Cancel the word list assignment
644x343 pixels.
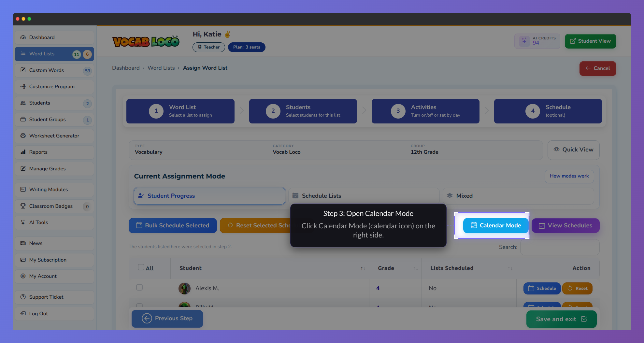click(597, 68)
